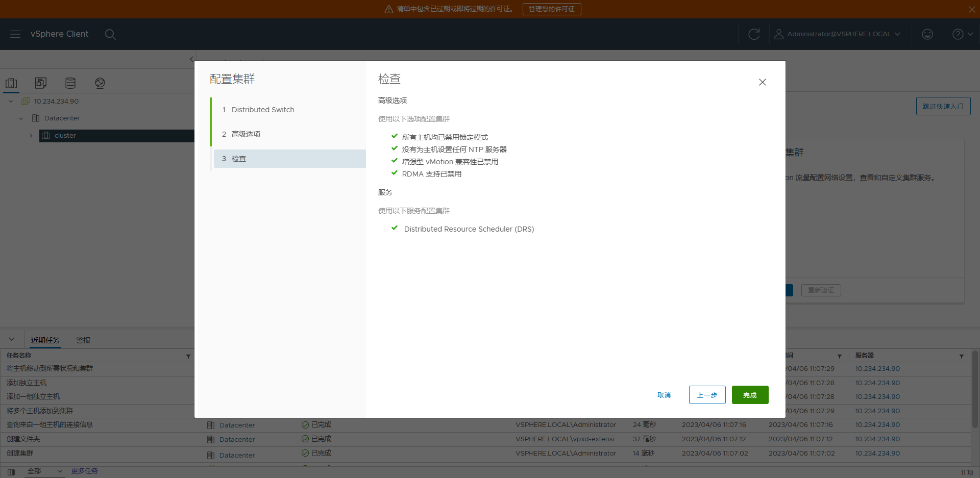Go to the 高级选项 wizard step
This screenshot has height=478, width=980.
pos(246,134)
